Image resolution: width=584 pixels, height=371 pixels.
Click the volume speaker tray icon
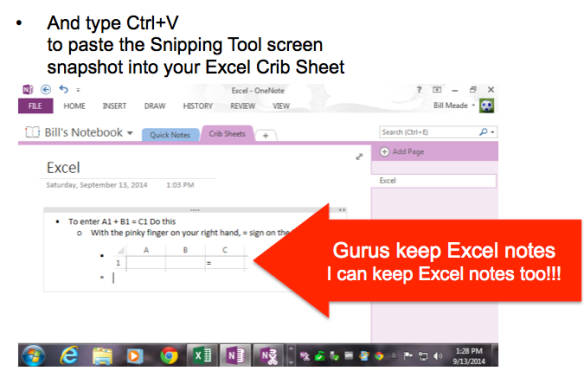pyautogui.click(x=438, y=356)
